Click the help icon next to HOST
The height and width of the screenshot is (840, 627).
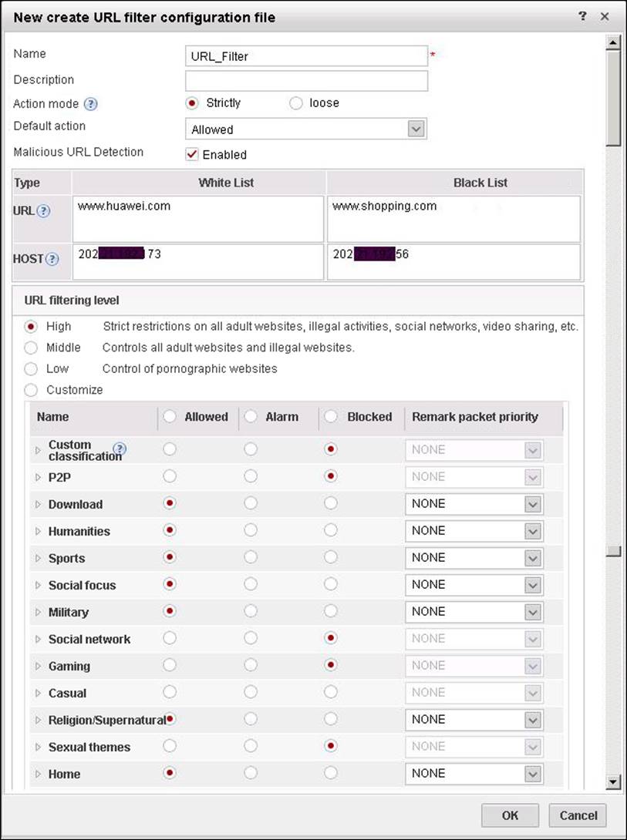pyautogui.click(x=52, y=259)
